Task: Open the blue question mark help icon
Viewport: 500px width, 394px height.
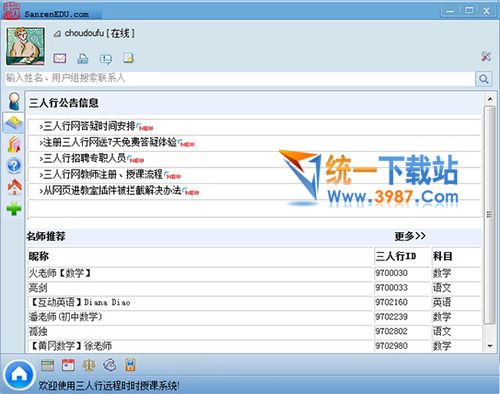Action: [14, 166]
